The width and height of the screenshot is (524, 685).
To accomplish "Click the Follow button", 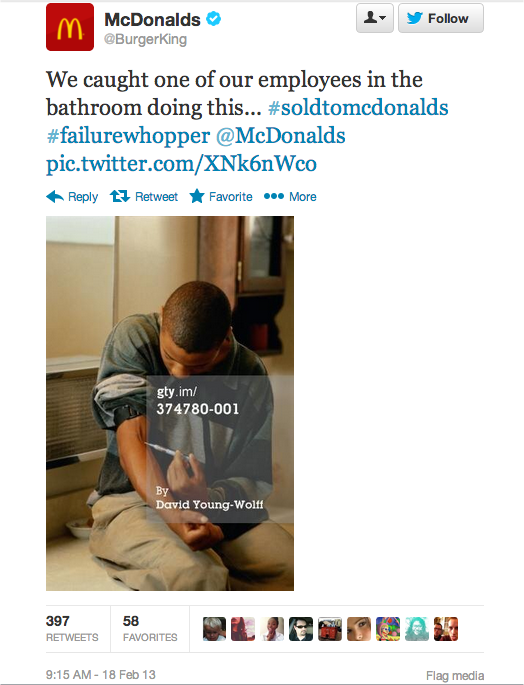I will tap(441, 18).
